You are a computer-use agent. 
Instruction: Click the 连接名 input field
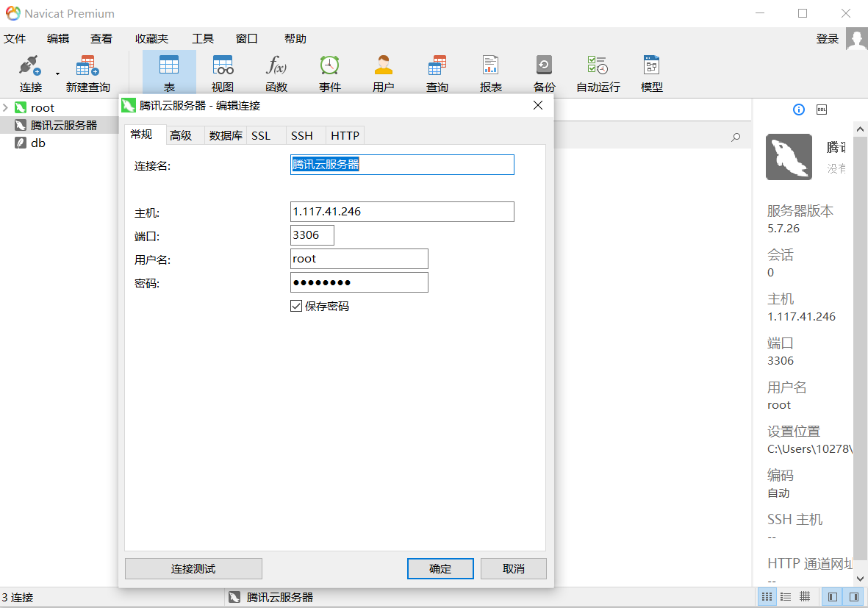coord(402,165)
